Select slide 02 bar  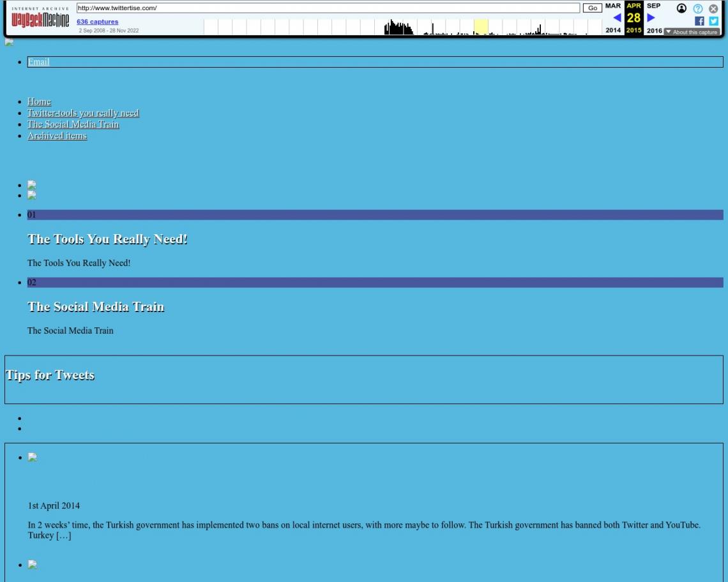pos(375,282)
